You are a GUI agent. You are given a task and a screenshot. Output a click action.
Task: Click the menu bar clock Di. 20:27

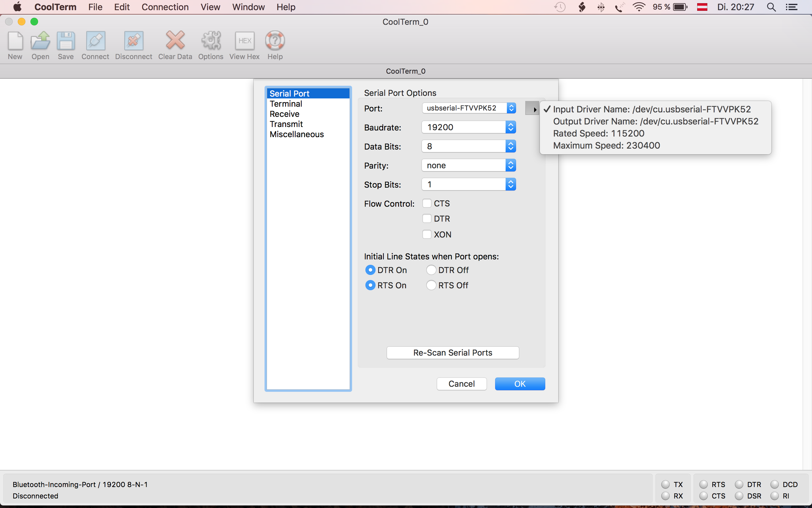click(736, 7)
